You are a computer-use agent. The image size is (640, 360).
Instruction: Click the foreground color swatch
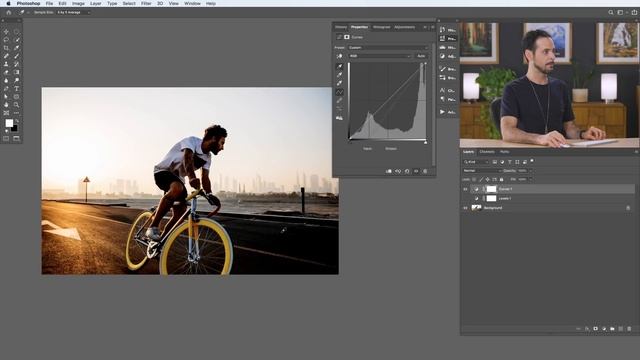[x=9, y=123]
